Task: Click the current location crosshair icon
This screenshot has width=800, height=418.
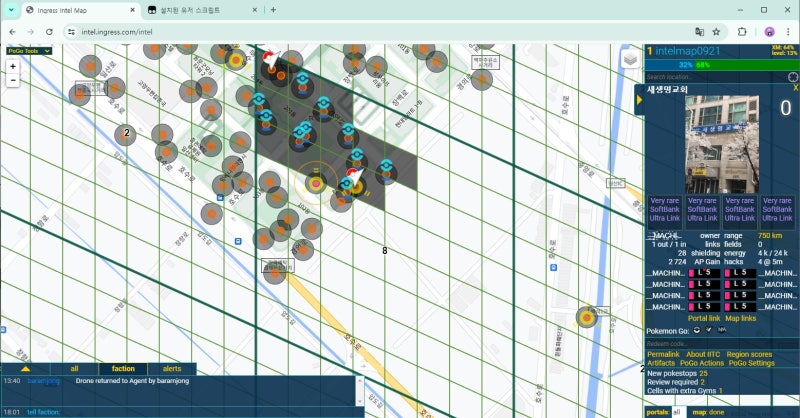Action: tap(793, 77)
